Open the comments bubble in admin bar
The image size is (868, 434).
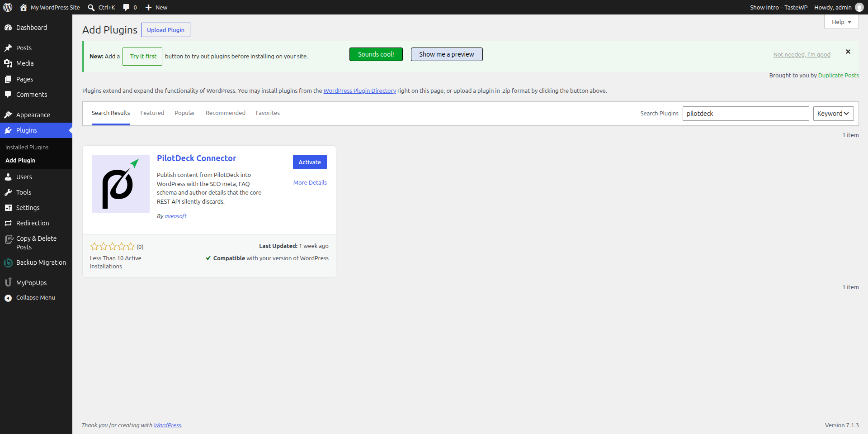[126, 7]
